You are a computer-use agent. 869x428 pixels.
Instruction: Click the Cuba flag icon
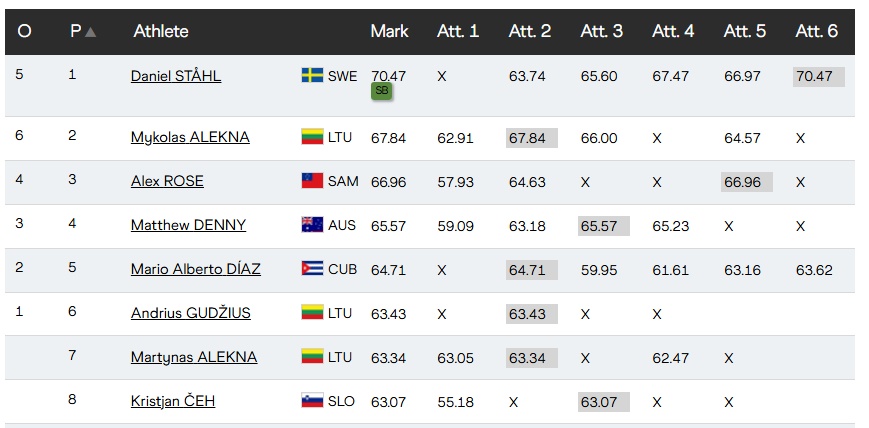pyautogui.click(x=312, y=269)
